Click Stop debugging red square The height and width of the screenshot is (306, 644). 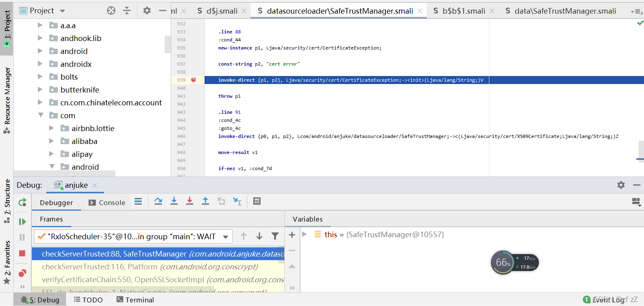coord(22,253)
